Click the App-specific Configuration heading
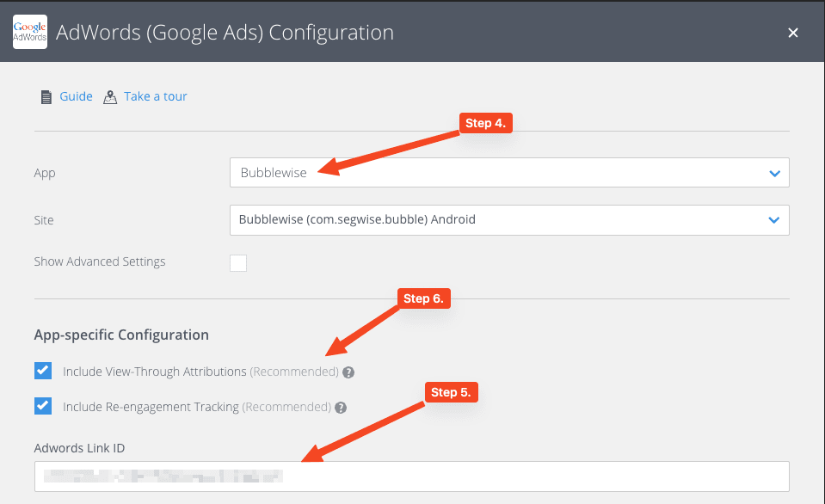 121,335
